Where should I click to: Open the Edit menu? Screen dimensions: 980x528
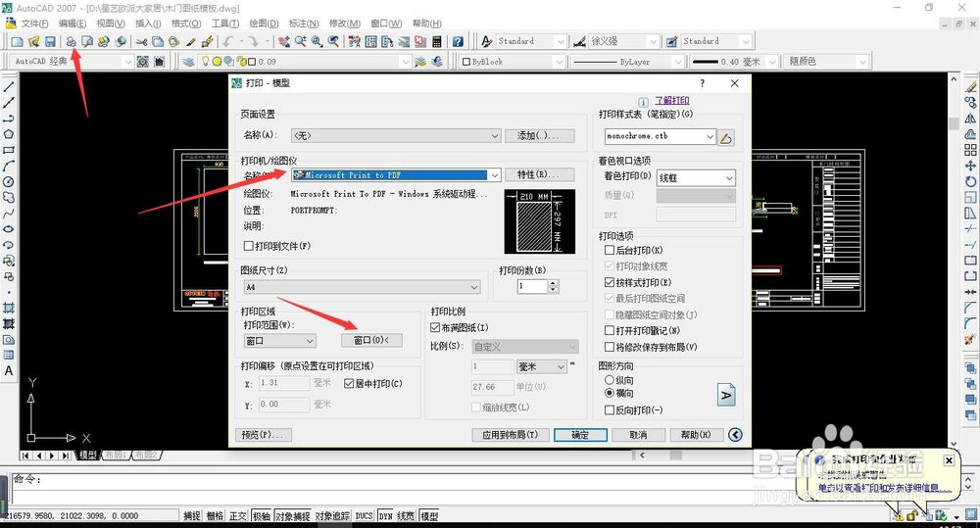73,24
